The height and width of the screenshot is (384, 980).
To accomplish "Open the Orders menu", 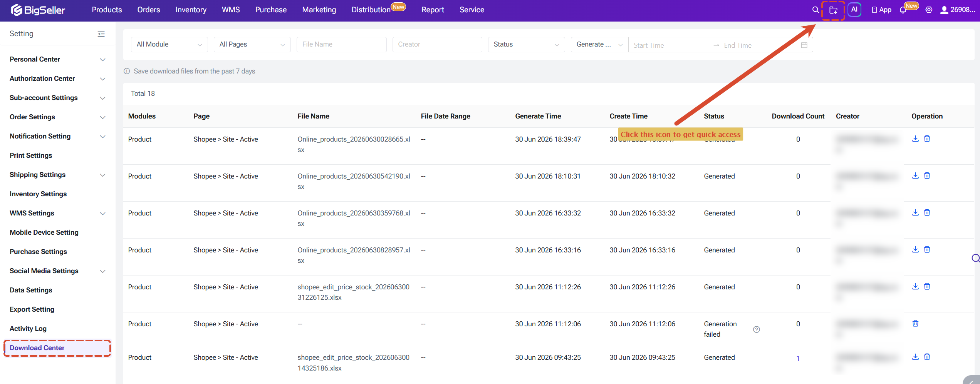I will click(148, 10).
